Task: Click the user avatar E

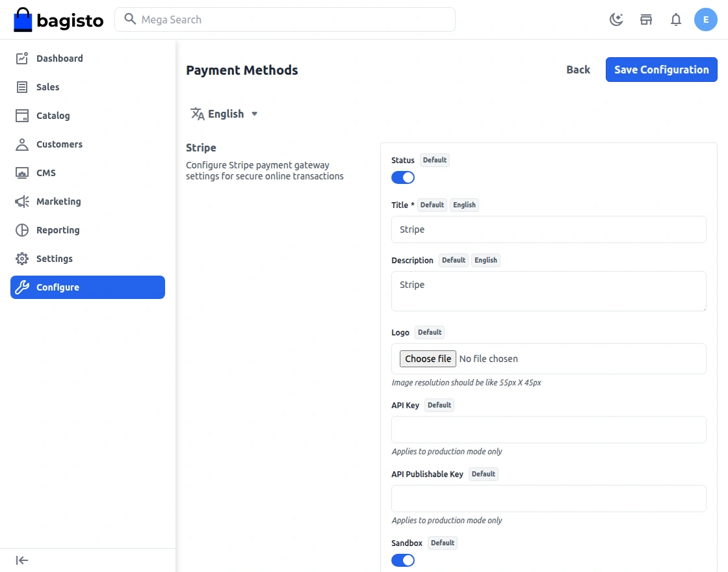Action: pyautogui.click(x=706, y=19)
